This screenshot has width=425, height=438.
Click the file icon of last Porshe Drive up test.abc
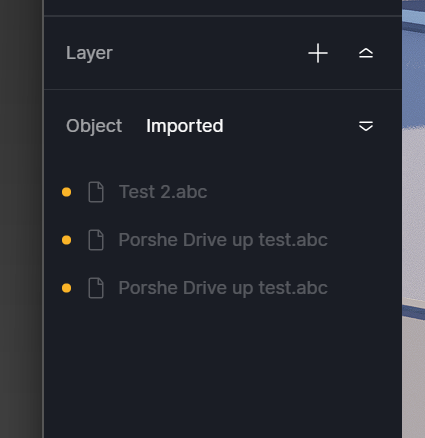click(x=96, y=288)
